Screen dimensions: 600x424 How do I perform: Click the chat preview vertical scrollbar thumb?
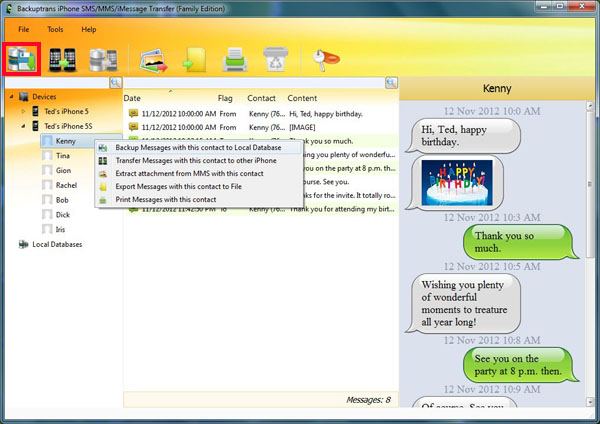(590, 184)
